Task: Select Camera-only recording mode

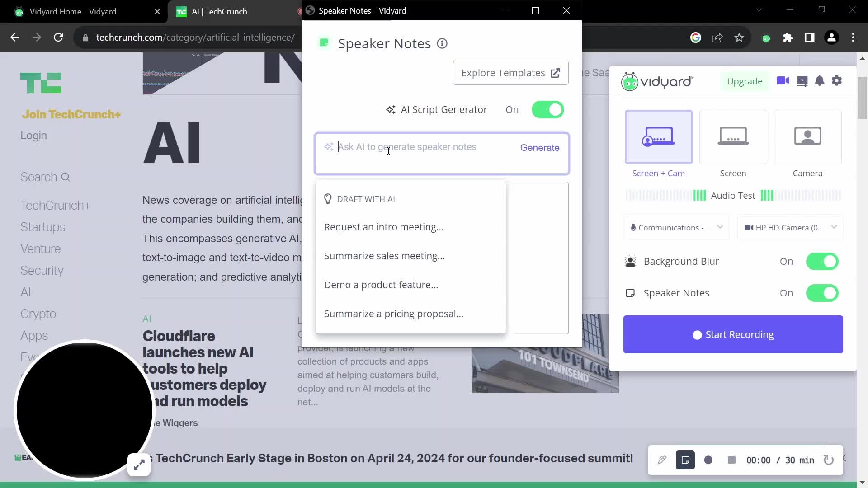Action: click(x=808, y=144)
